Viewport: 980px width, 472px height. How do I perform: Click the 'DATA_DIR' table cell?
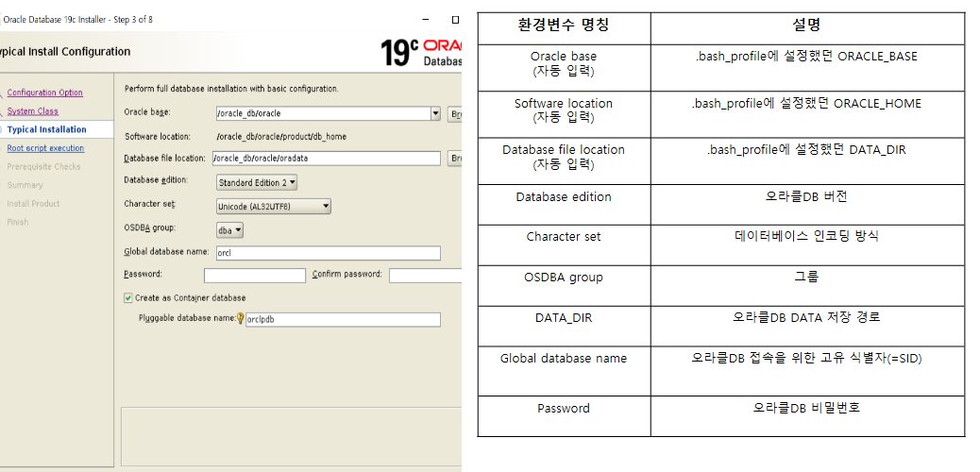click(x=564, y=326)
